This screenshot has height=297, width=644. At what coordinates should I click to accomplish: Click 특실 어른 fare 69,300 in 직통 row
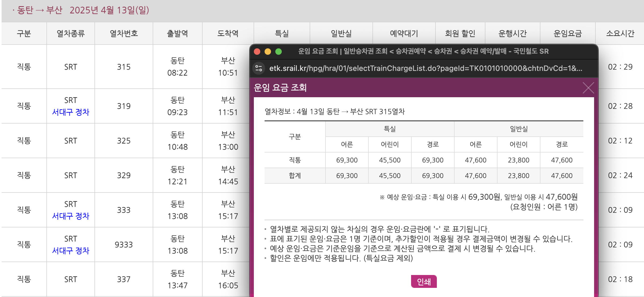tap(347, 160)
